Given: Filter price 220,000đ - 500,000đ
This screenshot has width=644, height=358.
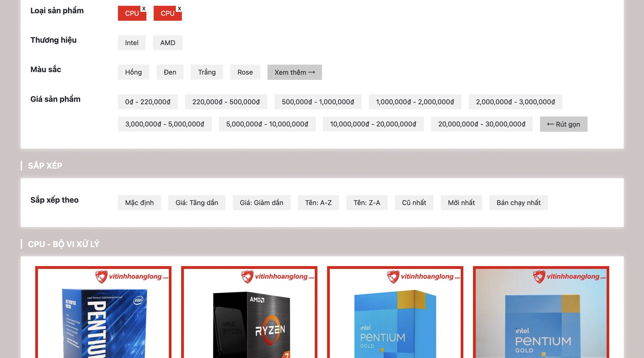Looking at the screenshot, I should pos(226,102).
